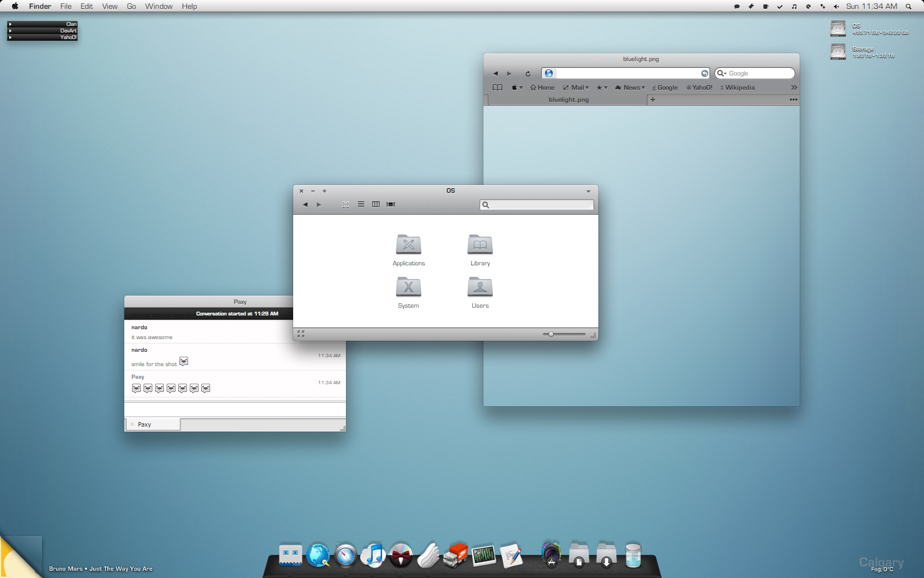The image size is (924, 578).
Task: Go back in the Safari window
Action: click(496, 74)
